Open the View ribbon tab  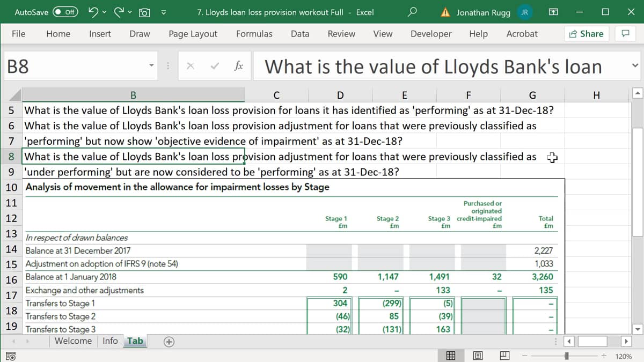[383, 34]
